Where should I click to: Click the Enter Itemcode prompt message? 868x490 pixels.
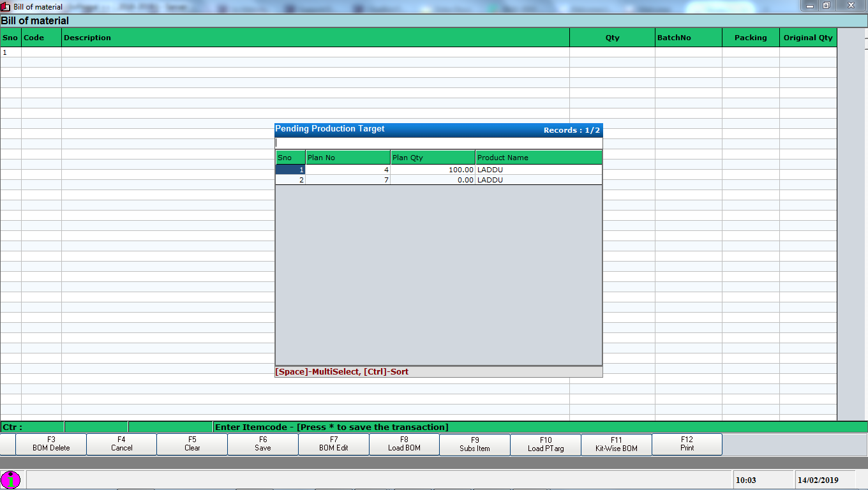click(x=332, y=427)
